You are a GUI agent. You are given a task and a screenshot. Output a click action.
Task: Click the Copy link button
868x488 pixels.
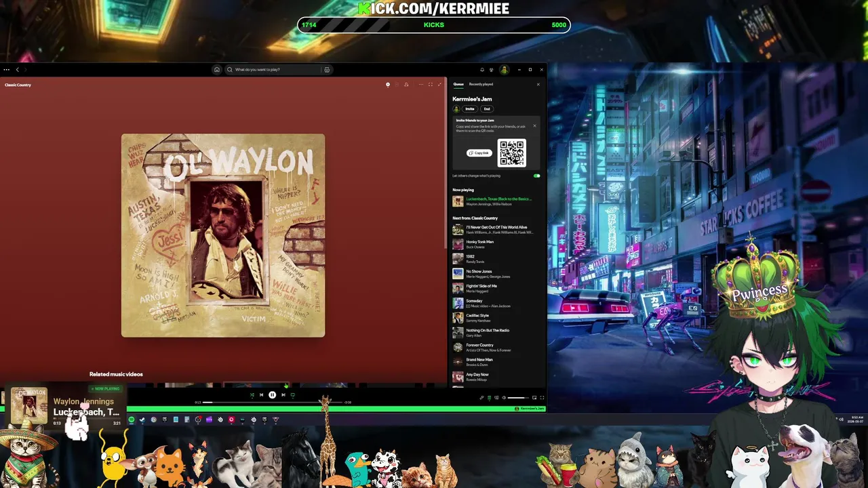pyautogui.click(x=479, y=153)
